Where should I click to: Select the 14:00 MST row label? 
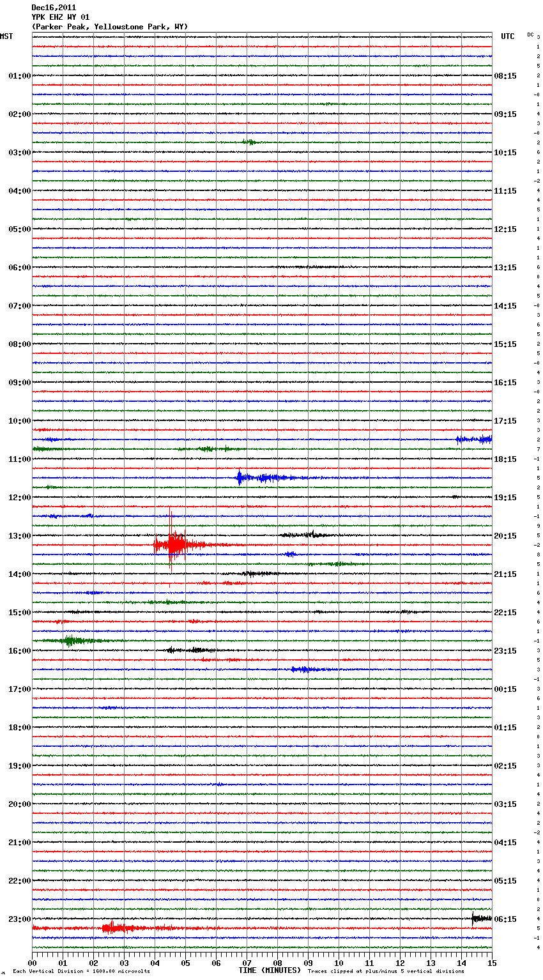[x=20, y=574]
